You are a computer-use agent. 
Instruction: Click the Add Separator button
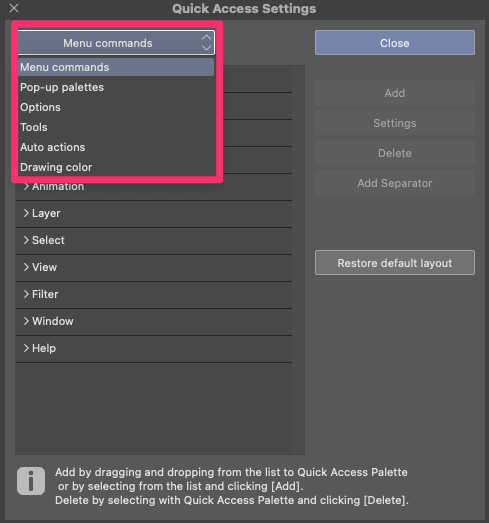[395, 183]
